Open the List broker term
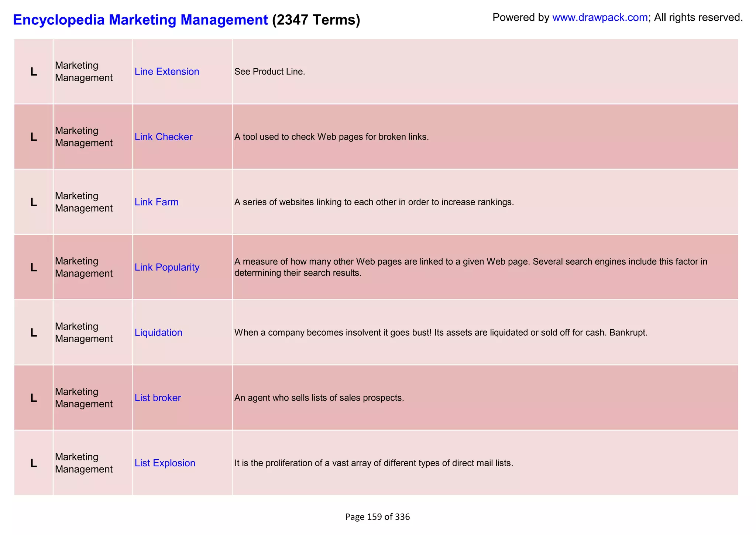The width and height of the screenshot is (756, 535). click(x=158, y=398)
